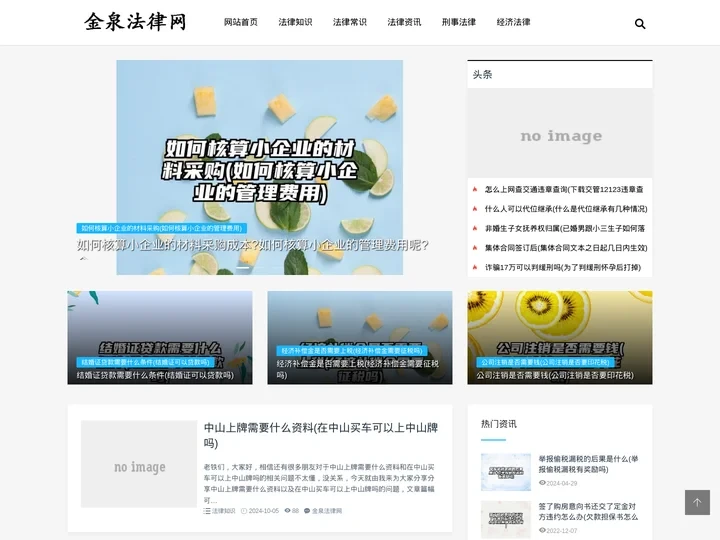Click the 头条 section heading

point(482,74)
